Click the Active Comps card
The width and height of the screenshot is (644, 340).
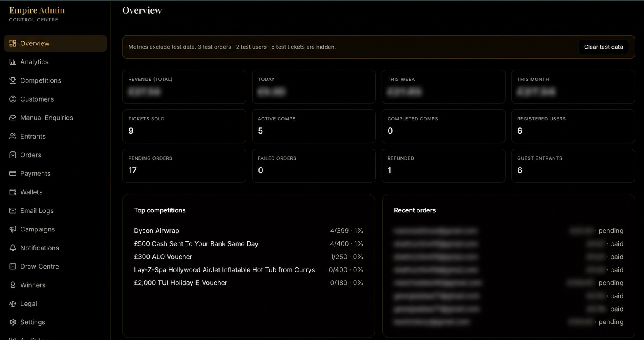(x=314, y=126)
